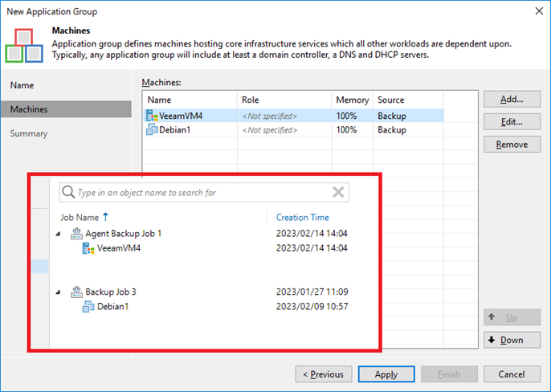Click VeeamVM4's Not specified role cell

(x=270, y=116)
